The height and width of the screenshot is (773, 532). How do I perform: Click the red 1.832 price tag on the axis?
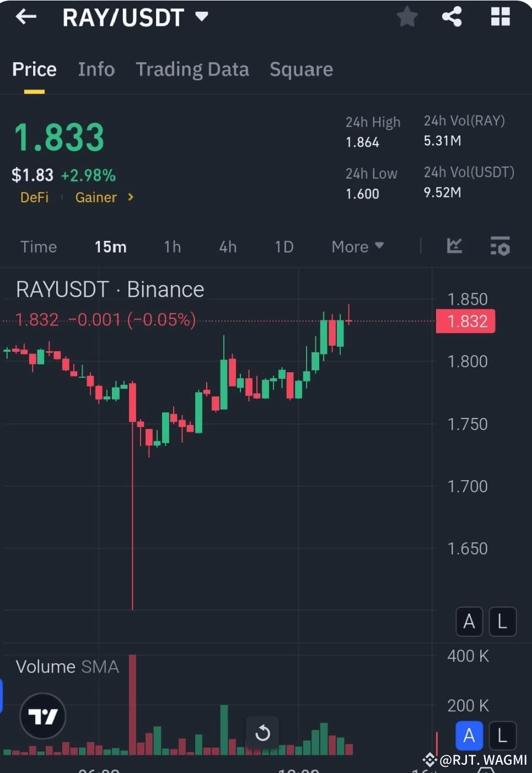465,321
